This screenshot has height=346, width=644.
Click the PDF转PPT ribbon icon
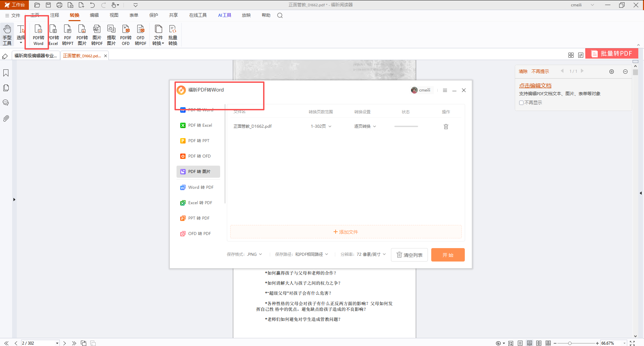click(67, 35)
